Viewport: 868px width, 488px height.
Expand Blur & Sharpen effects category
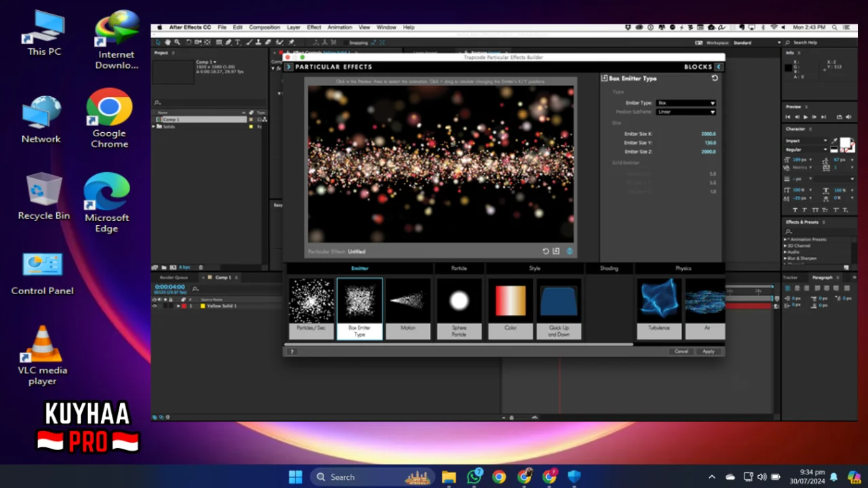tap(785, 258)
